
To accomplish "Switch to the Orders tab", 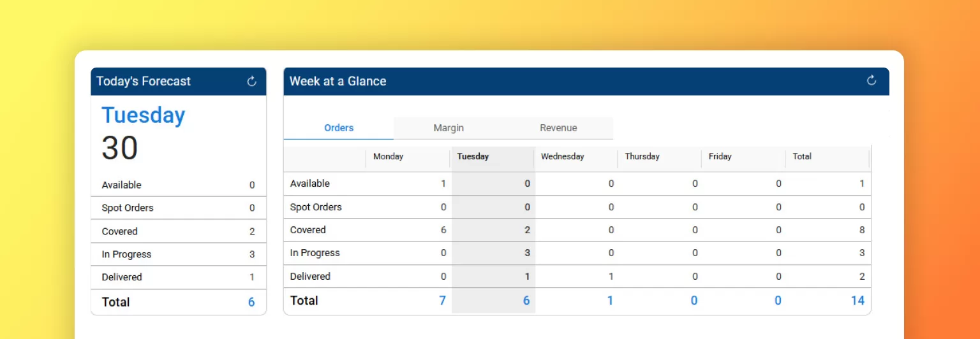I will 339,128.
